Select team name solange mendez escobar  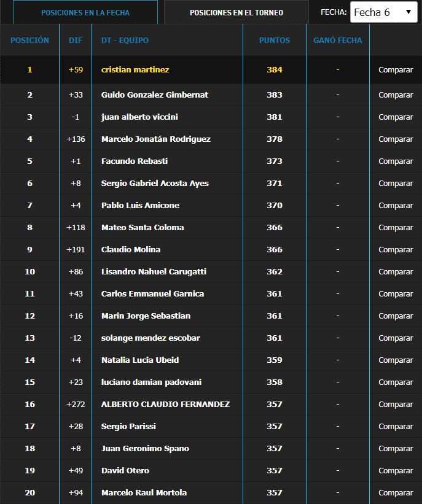click(x=150, y=338)
